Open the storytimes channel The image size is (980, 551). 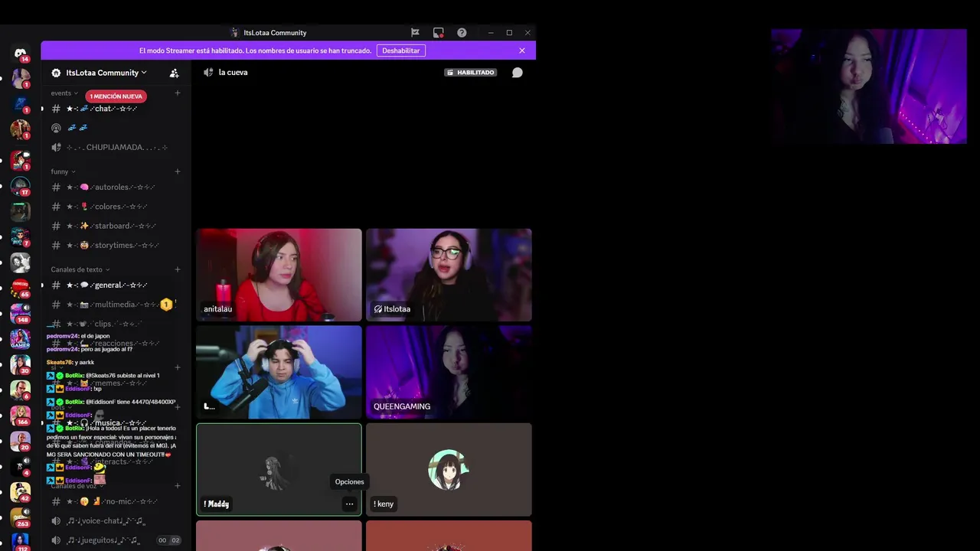point(115,245)
